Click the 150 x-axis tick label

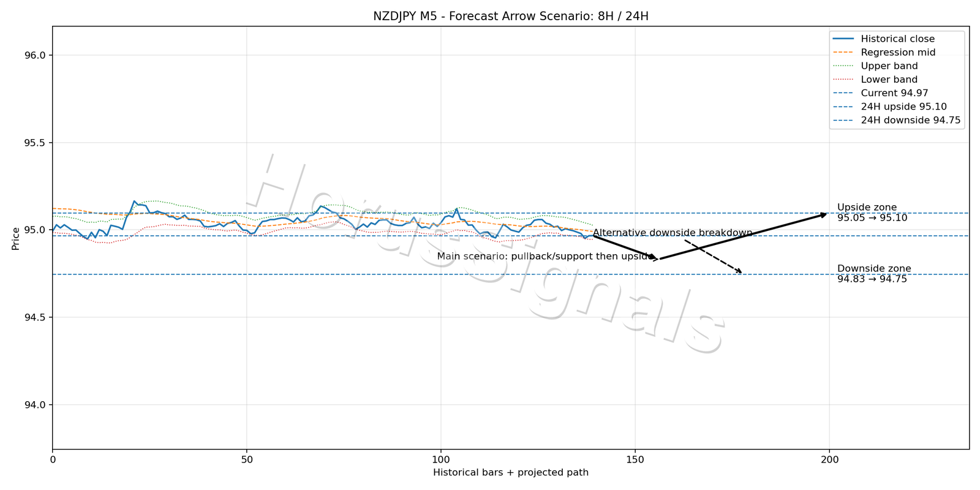pyautogui.click(x=635, y=459)
